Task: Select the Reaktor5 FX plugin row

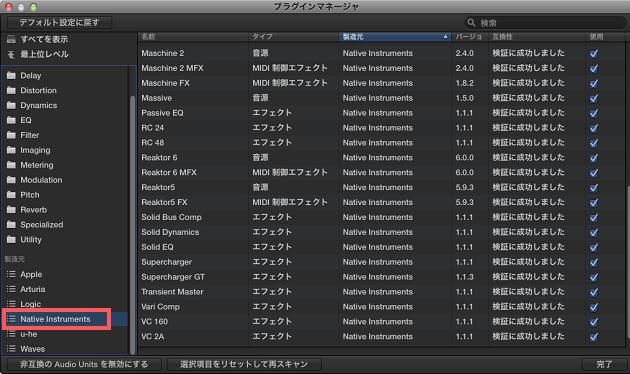Action: (x=380, y=202)
